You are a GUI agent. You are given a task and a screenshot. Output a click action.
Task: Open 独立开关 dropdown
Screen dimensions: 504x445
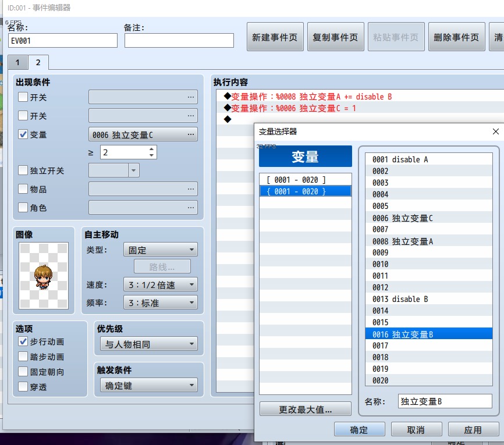[x=114, y=170]
